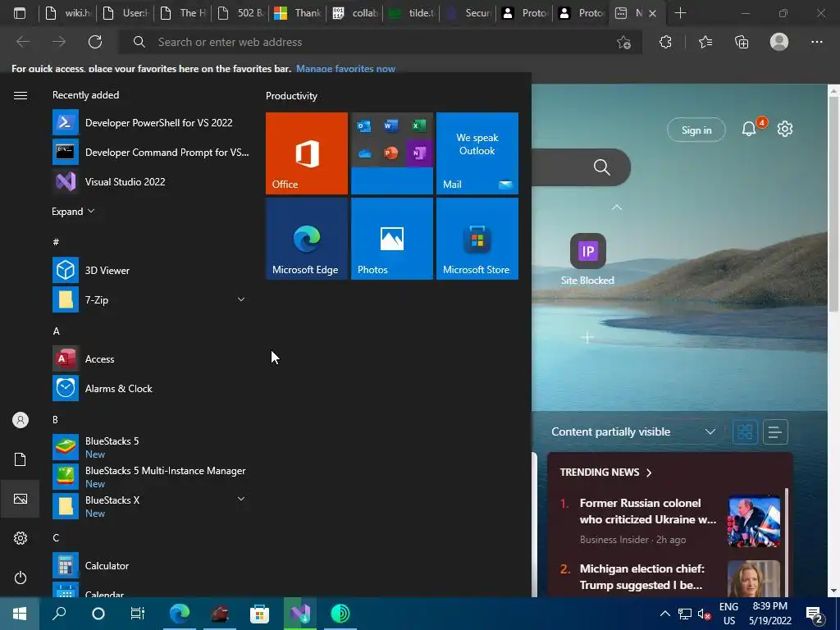The width and height of the screenshot is (840, 630).
Task: Click the Power button in Start
Action: (21, 577)
